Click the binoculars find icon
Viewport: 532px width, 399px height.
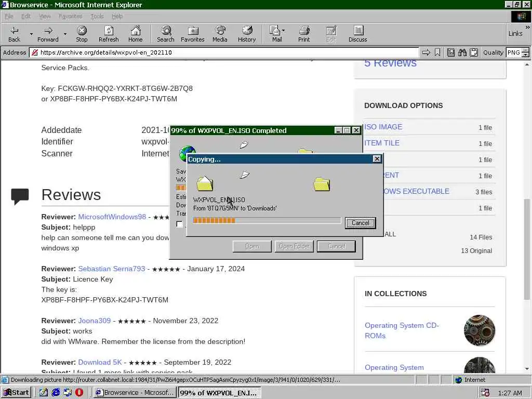tap(462, 52)
